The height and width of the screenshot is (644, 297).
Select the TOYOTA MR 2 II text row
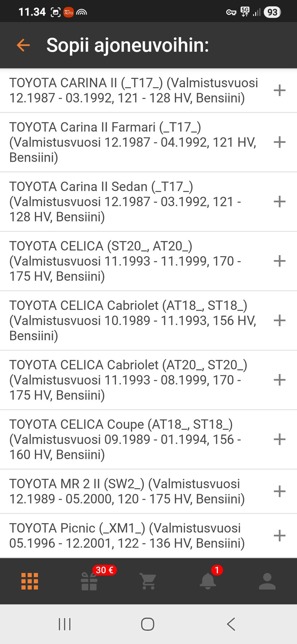(127, 491)
